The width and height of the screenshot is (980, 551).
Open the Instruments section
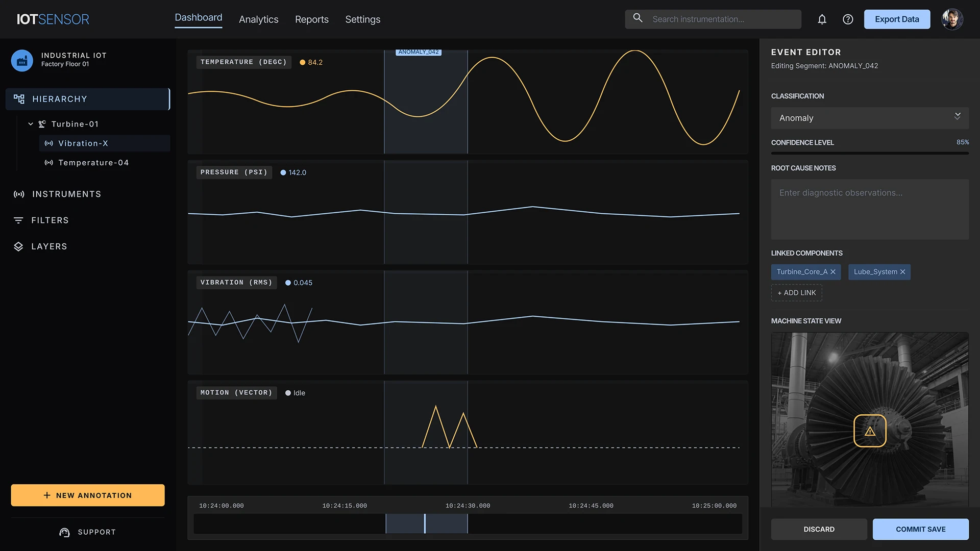pyautogui.click(x=66, y=194)
